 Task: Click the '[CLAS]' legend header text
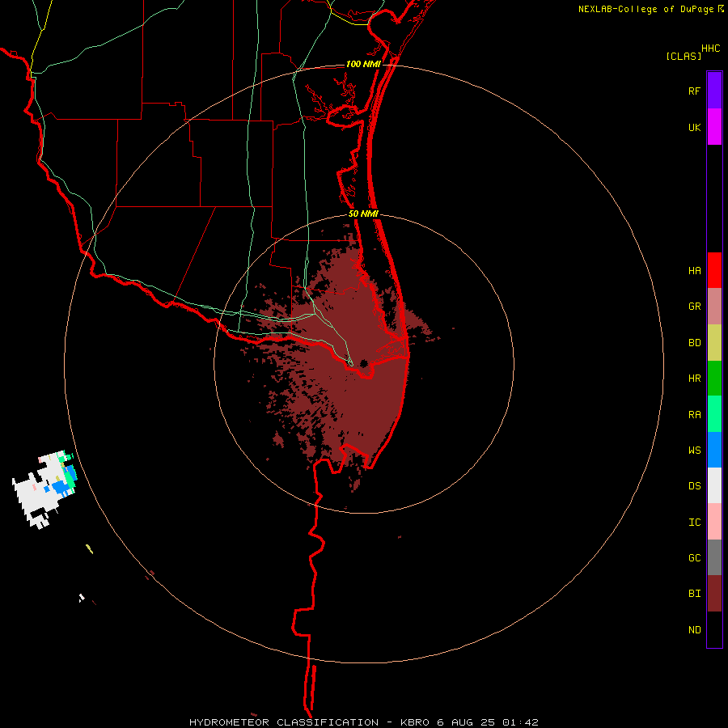click(684, 56)
